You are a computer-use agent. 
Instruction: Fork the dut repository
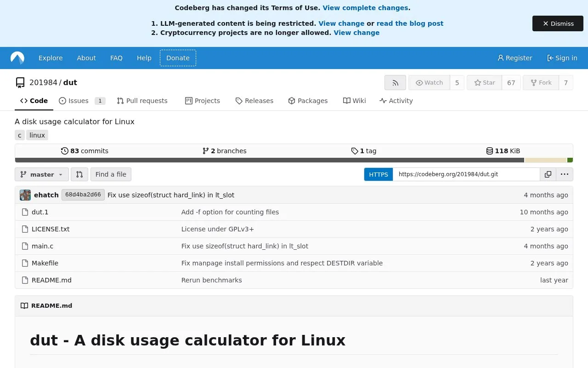541,83
